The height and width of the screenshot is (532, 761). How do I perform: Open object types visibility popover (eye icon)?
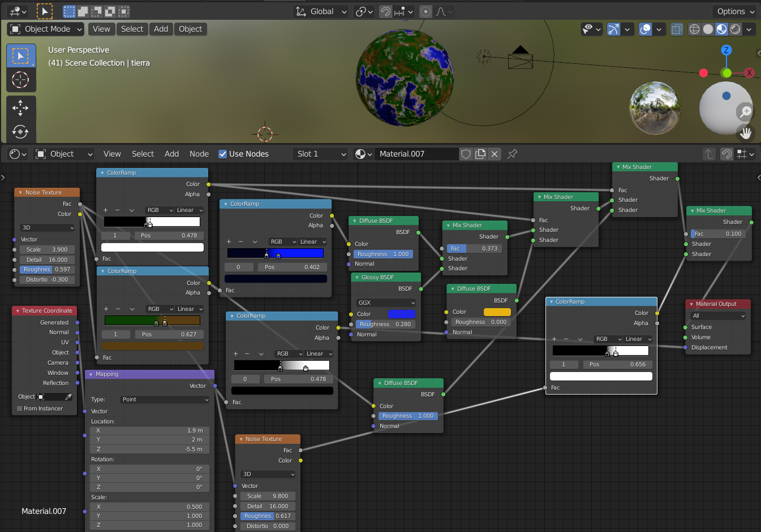592,29
